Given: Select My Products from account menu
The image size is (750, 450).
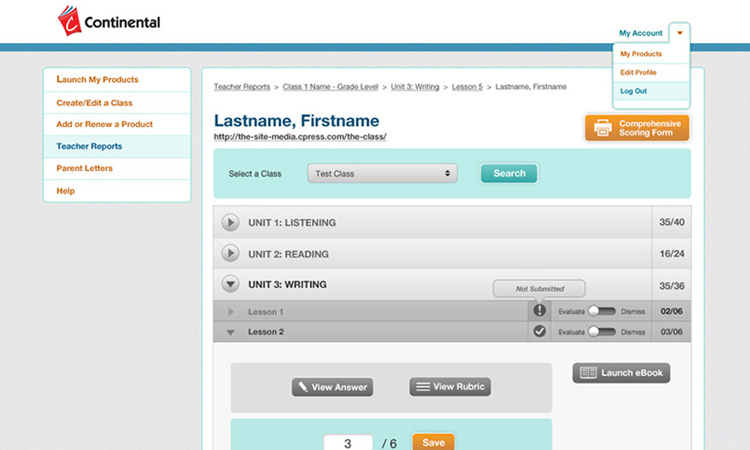Looking at the screenshot, I should pyautogui.click(x=641, y=54).
